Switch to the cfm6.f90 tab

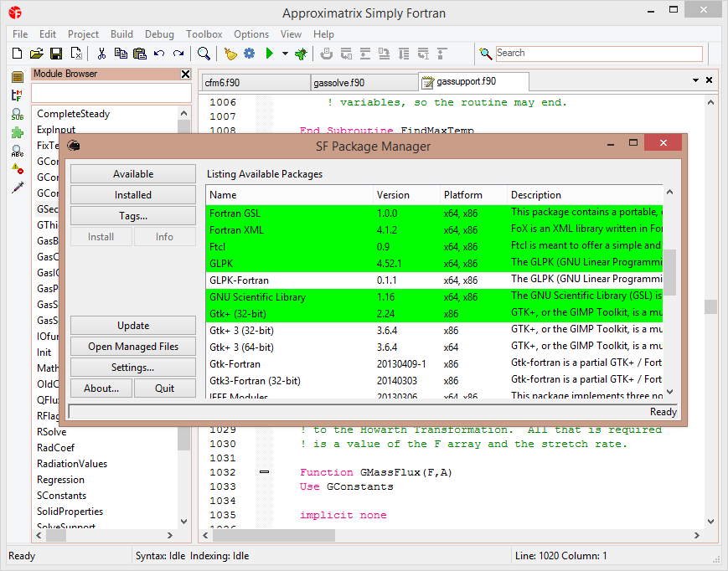(x=256, y=83)
